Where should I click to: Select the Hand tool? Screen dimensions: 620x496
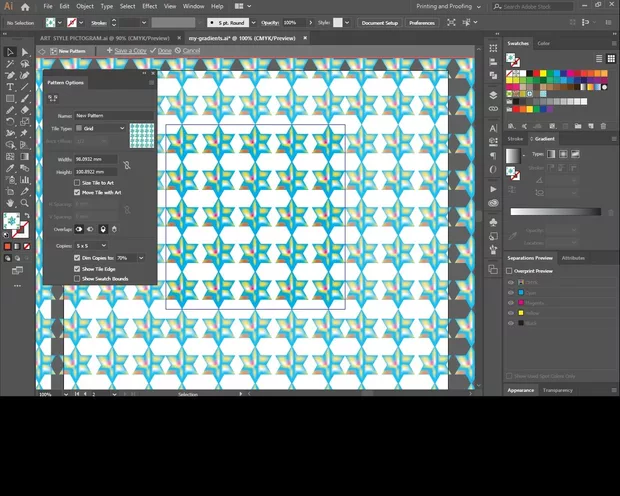tap(10, 203)
